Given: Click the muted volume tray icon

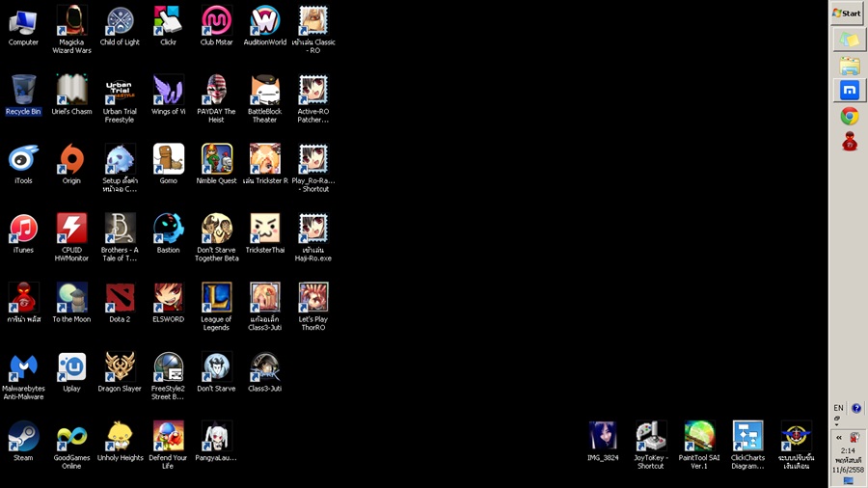Looking at the screenshot, I should [x=854, y=437].
